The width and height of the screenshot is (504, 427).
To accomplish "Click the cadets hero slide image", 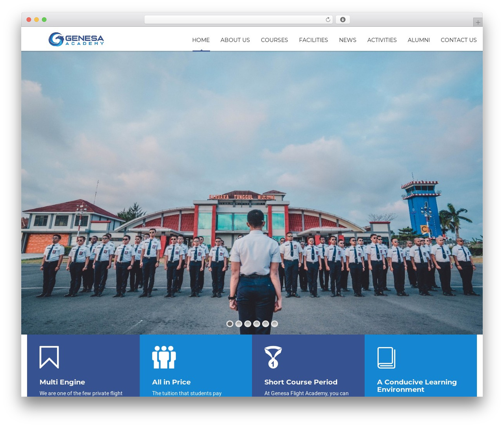I will (252, 193).
